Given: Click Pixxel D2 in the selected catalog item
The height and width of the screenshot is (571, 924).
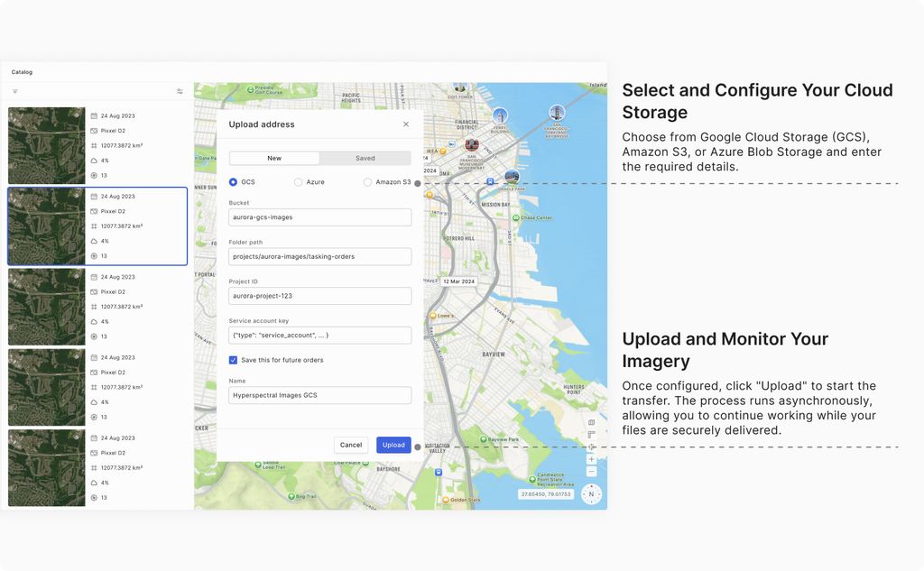Looking at the screenshot, I should 113,212.
